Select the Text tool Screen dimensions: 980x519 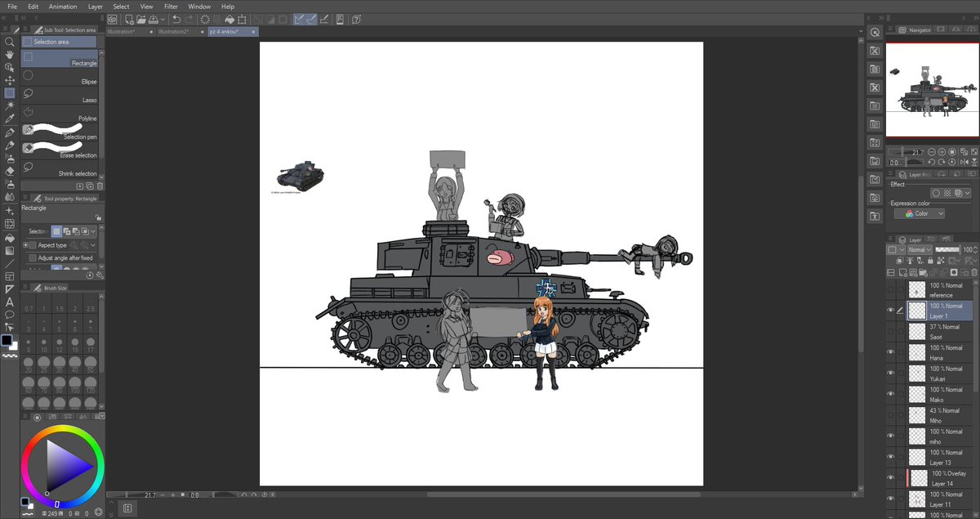(x=10, y=302)
